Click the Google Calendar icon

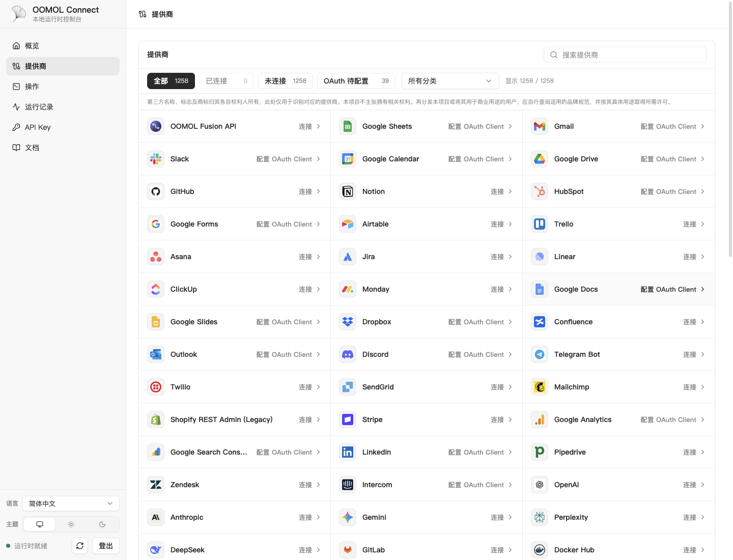coord(348,159)
